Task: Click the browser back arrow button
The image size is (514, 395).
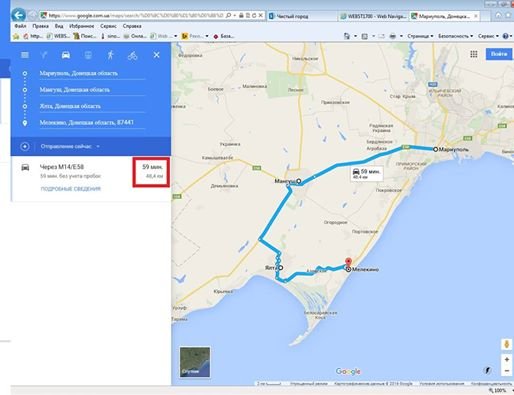Action: 19,15
